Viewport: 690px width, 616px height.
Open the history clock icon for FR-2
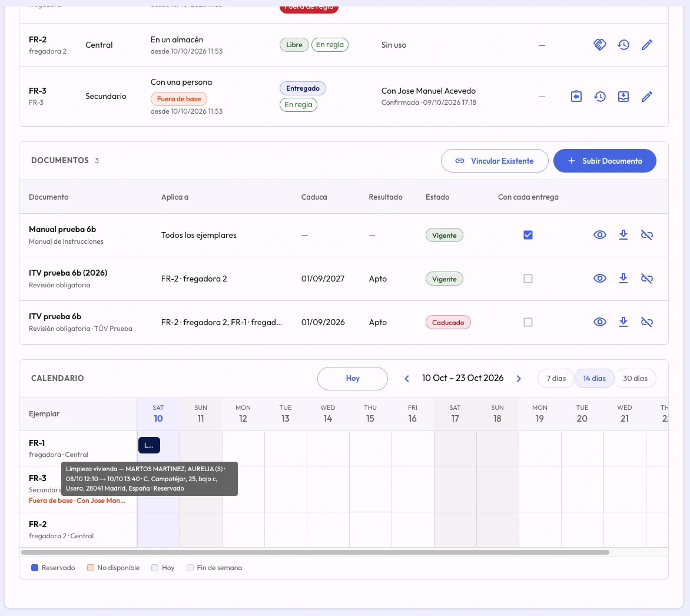pyautogui.click(x=623, y=45)
